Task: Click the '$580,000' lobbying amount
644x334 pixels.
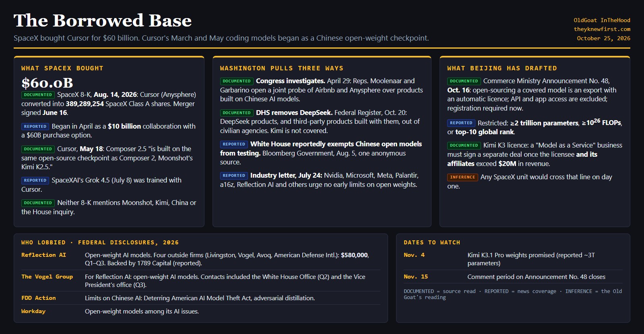Action: (354, 255)
